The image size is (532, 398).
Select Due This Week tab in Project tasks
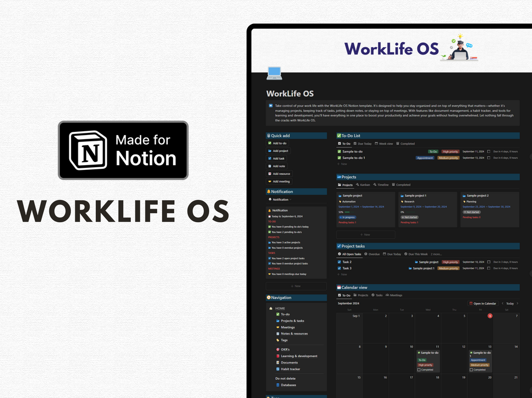point(416,254)
